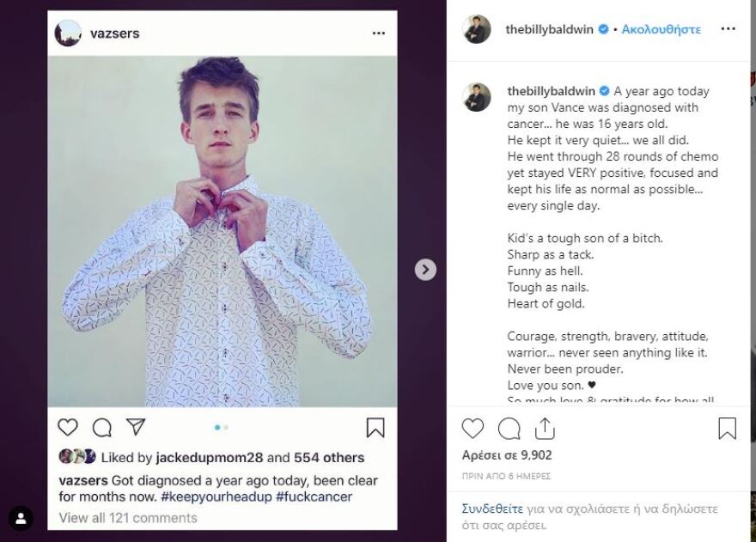756x542 pixels.
Task: Toggle the bookmark inside the embedded post
Action: tap(375, 427)
